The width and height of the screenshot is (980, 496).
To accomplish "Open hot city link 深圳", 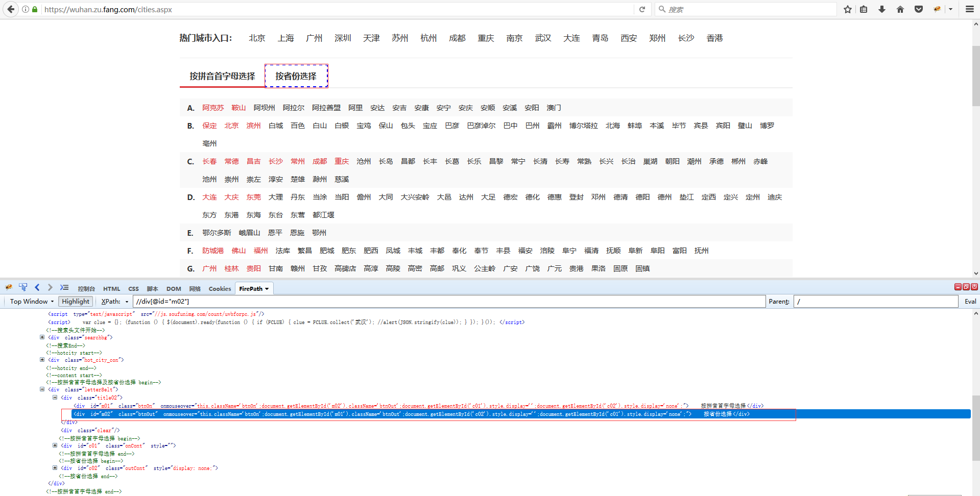I will pos(343,38).
